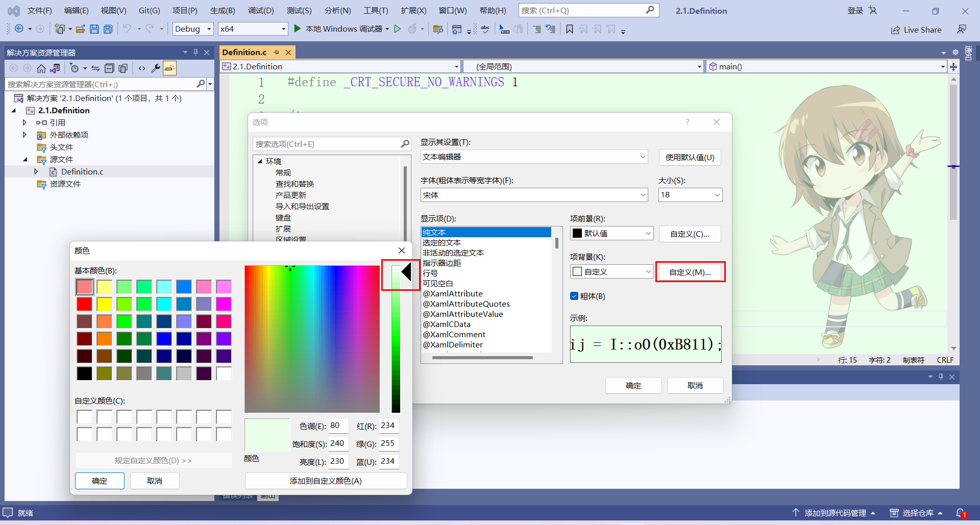Collapse the 环境 node in options tree

pyautogui.click(x=260, y=161)
